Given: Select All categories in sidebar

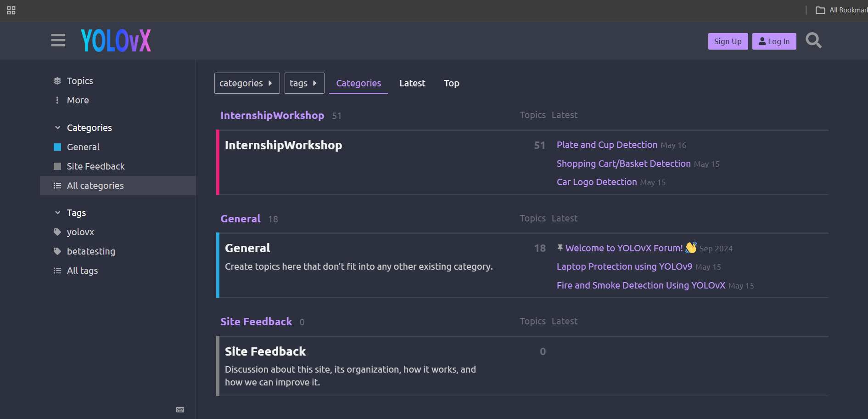Looking at the screenshot, I should [118, 186].
